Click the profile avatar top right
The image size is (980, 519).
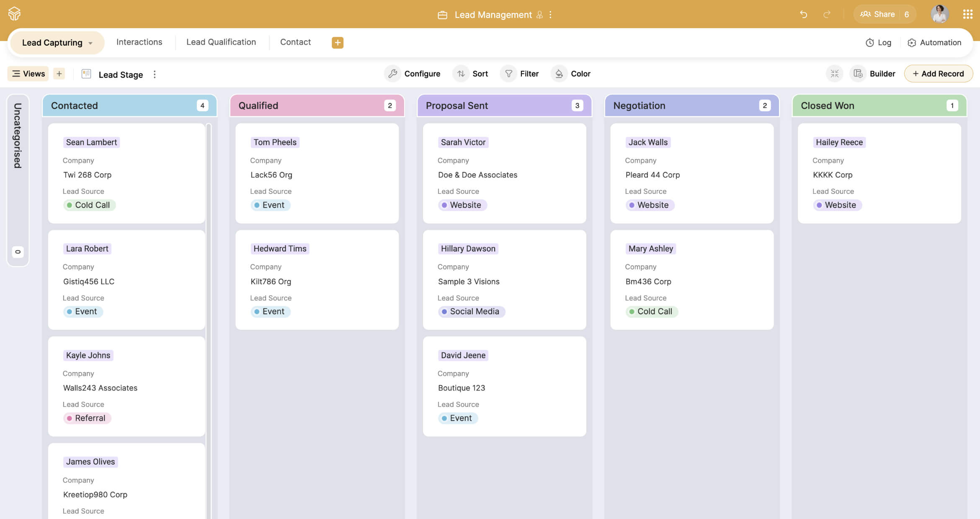(x=940, y=14)
